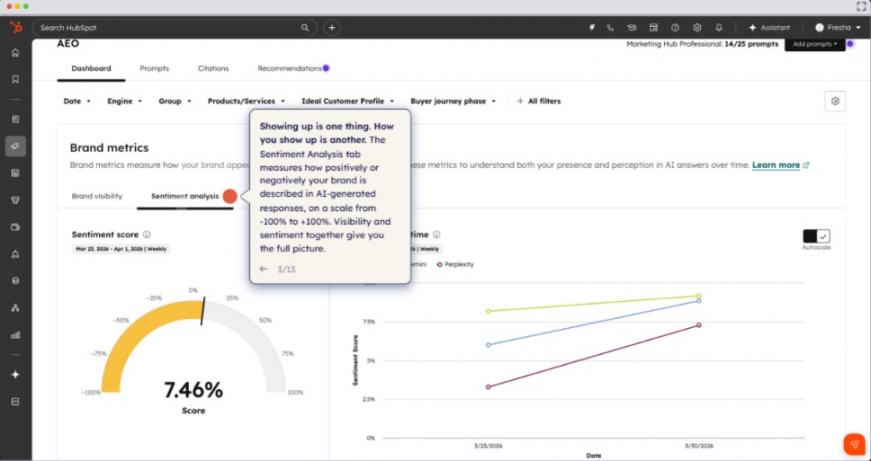Open the help question mark icon
The image size is (871, 461).
tap(675, 27)
